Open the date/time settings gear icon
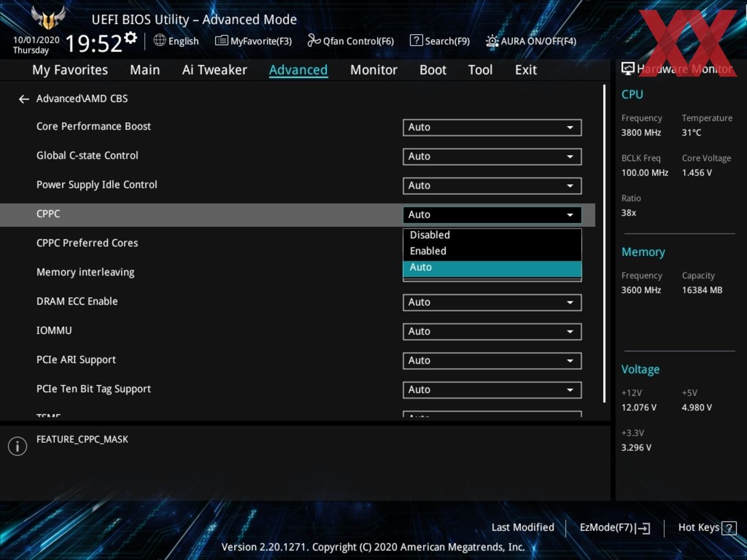 point(131,38)
